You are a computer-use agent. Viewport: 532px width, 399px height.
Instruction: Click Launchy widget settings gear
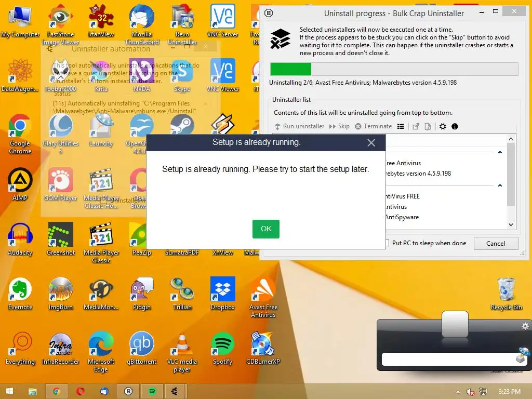pos(525,326)
